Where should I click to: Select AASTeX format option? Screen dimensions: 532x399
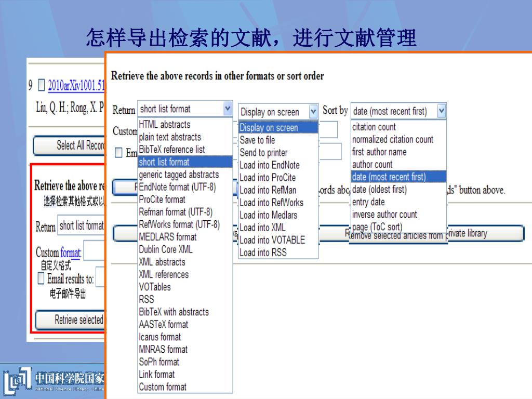coord(185,324)
